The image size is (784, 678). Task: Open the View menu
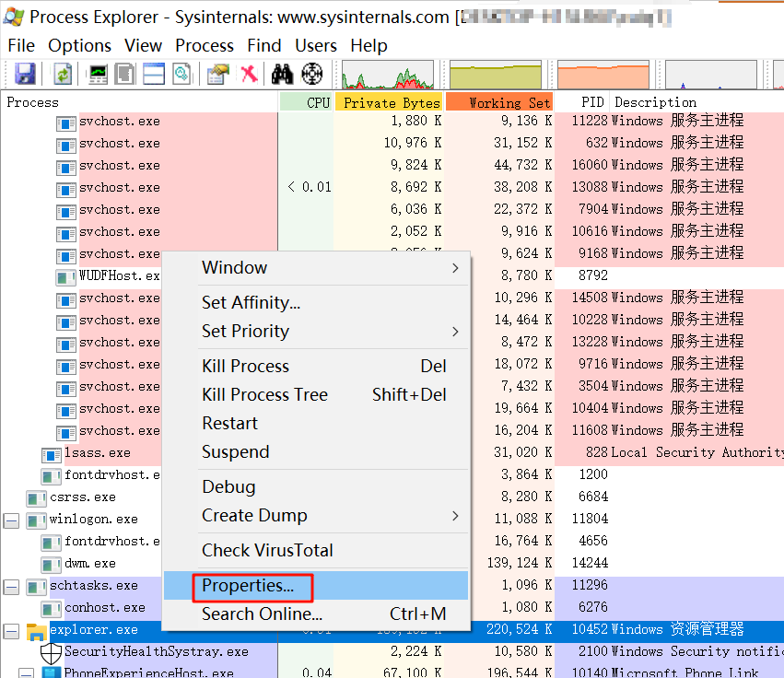click(x=143, y=45)
